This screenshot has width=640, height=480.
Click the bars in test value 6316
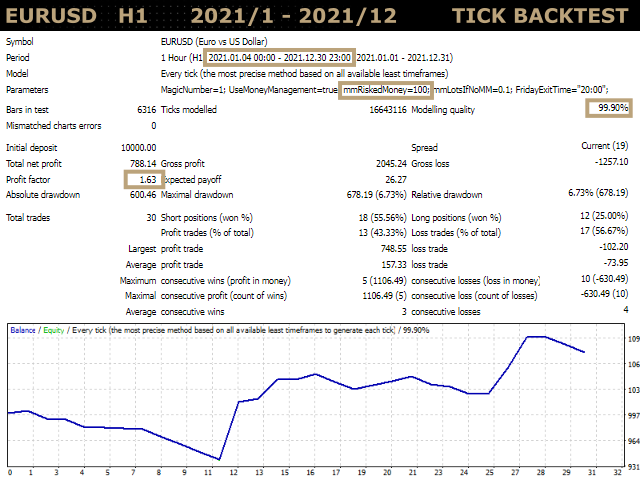coord(147,110)
